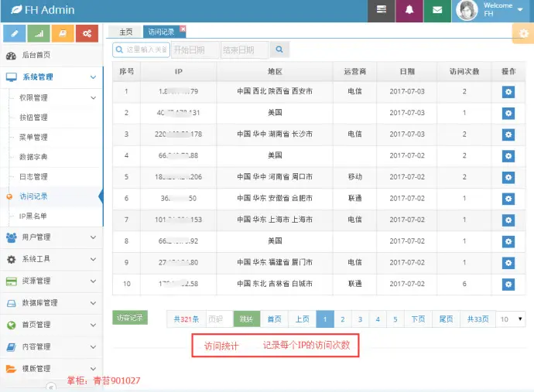This screenshot has height=392, width=534.
Task: Expand the 数据库管理 menu
Action: (51, 303)
